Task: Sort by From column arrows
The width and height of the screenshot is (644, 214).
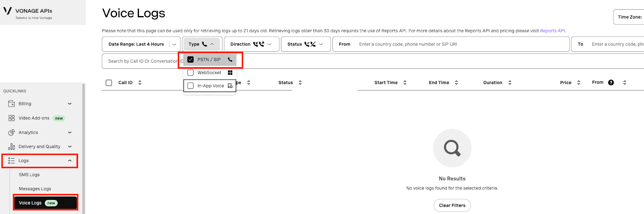Action: [x=625, y=82]
